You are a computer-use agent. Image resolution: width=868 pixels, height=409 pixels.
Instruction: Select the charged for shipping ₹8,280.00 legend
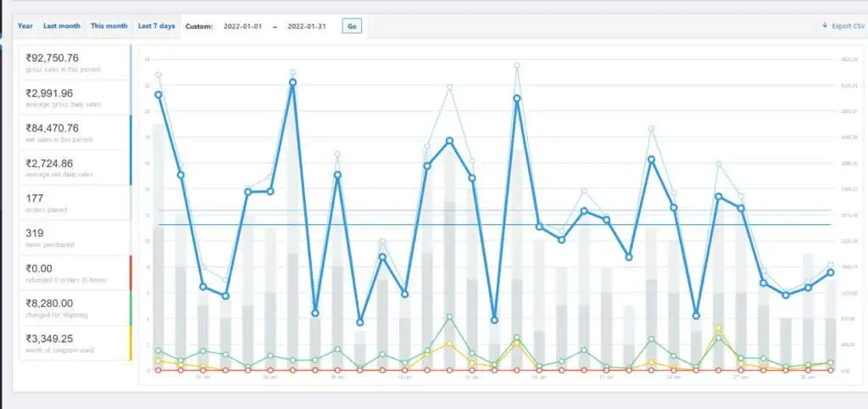tap(75, 307)
